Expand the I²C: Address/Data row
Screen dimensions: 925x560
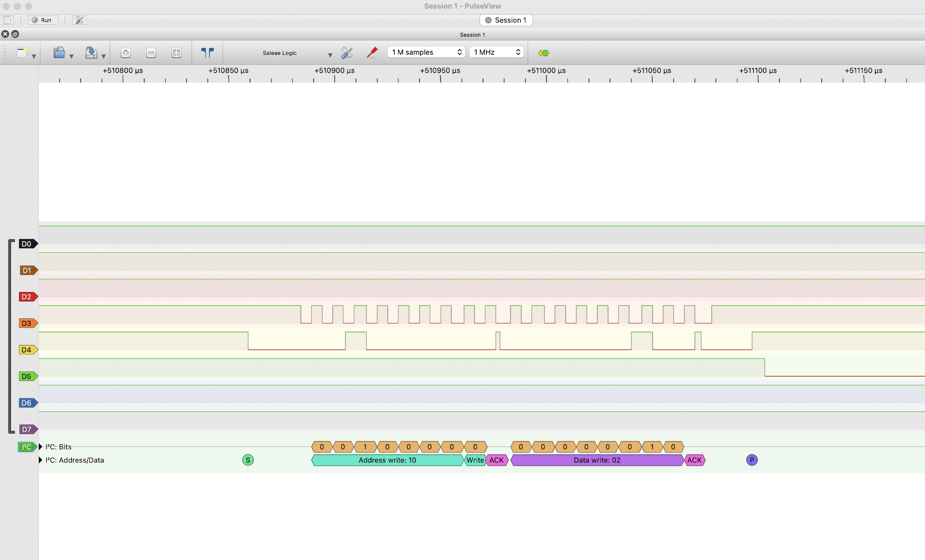pos(41,460)
